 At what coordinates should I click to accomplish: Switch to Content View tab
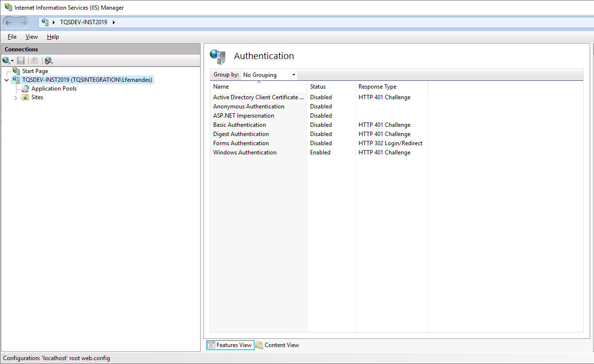coord(278,345)
